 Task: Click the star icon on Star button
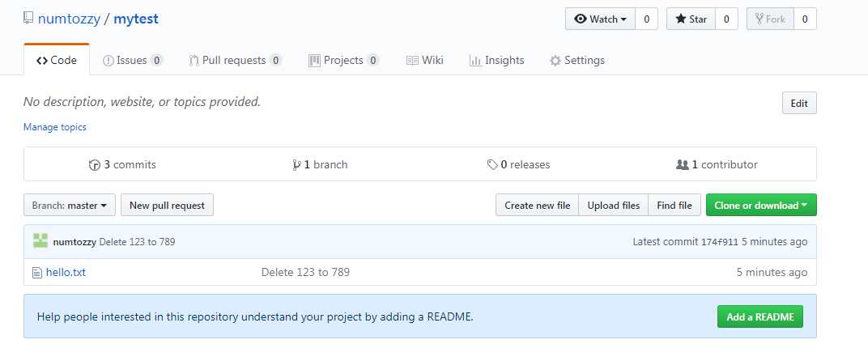681,19
